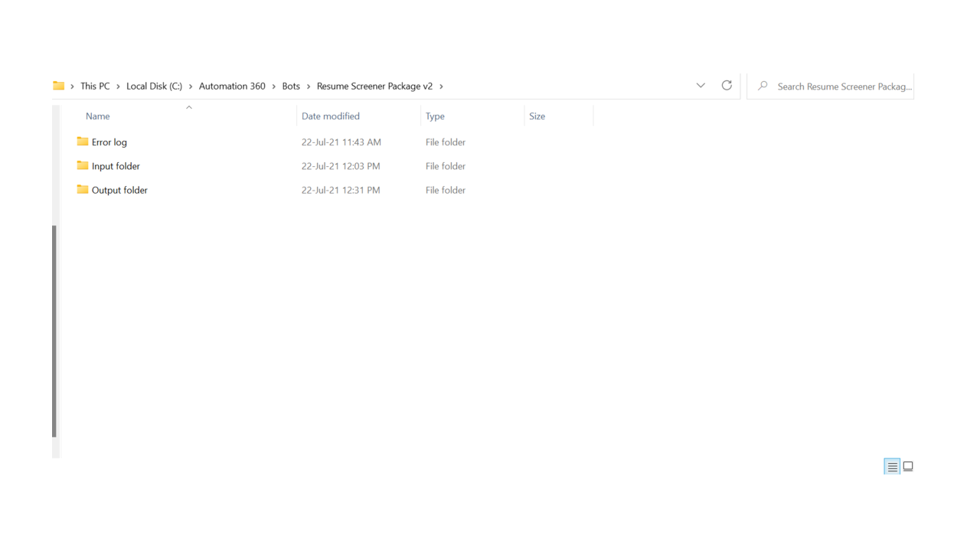Select the Input folder name
Screen dimensions: 980x551
[116, 166]
